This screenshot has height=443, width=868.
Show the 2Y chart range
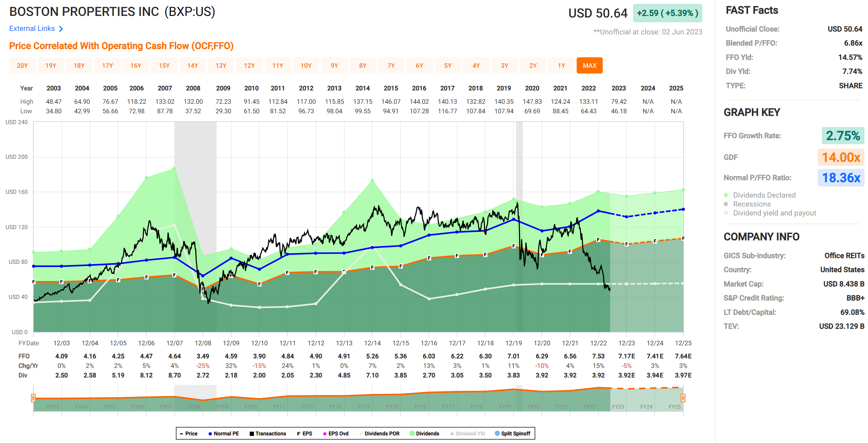pyautogui.click(x=533, y=65)
